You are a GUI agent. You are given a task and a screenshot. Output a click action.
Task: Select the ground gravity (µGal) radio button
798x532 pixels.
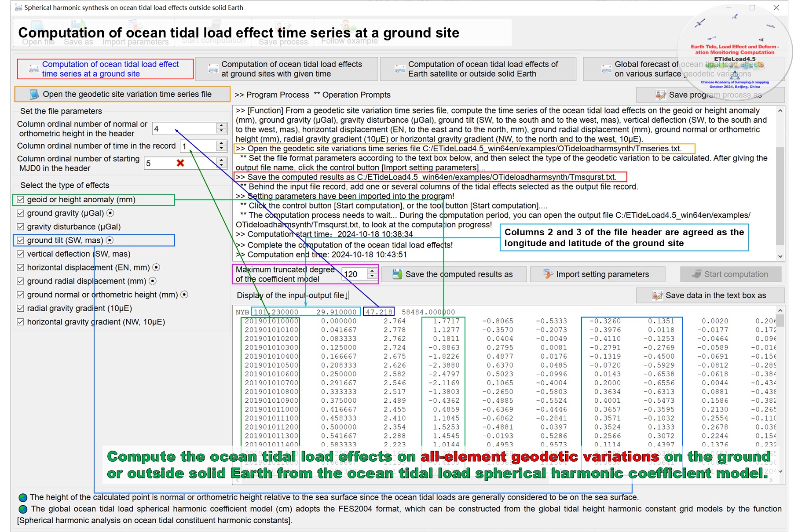(110, 213)
